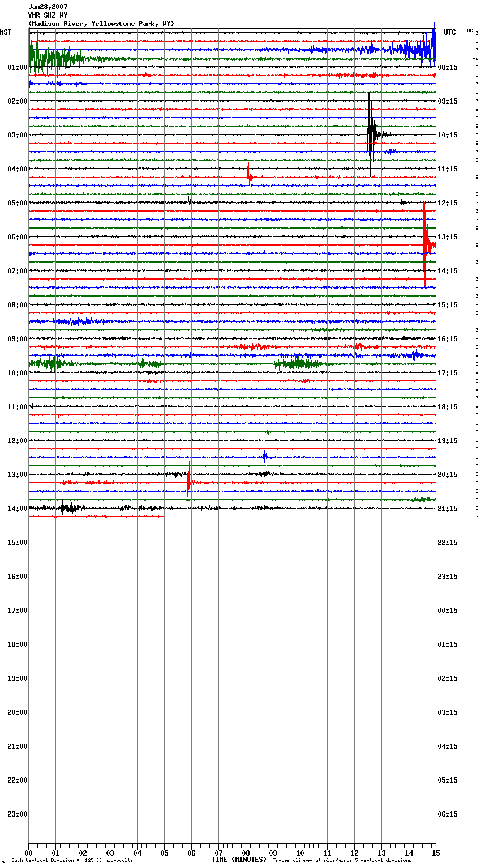Select the station code YMR SHZ WY

48,15
